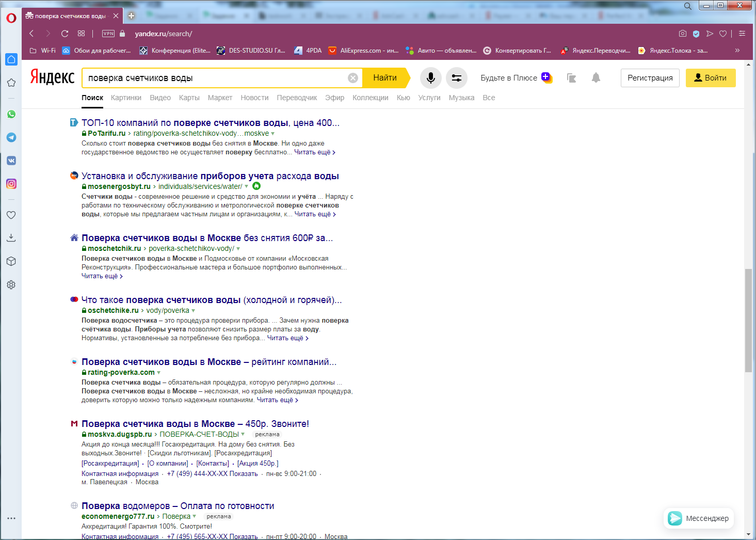The width and height of the screenshot is (756, 540).
Task: Go back to the previous page
Action: 31,34
